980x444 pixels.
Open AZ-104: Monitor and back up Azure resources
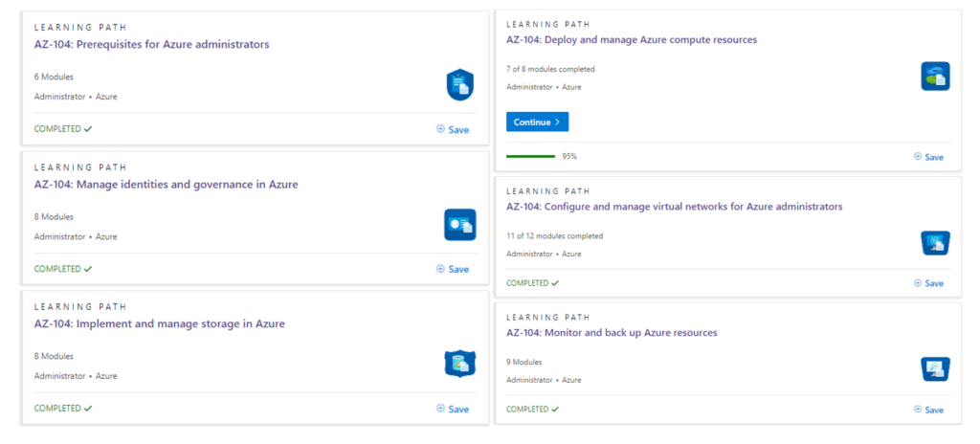point(612,333)
